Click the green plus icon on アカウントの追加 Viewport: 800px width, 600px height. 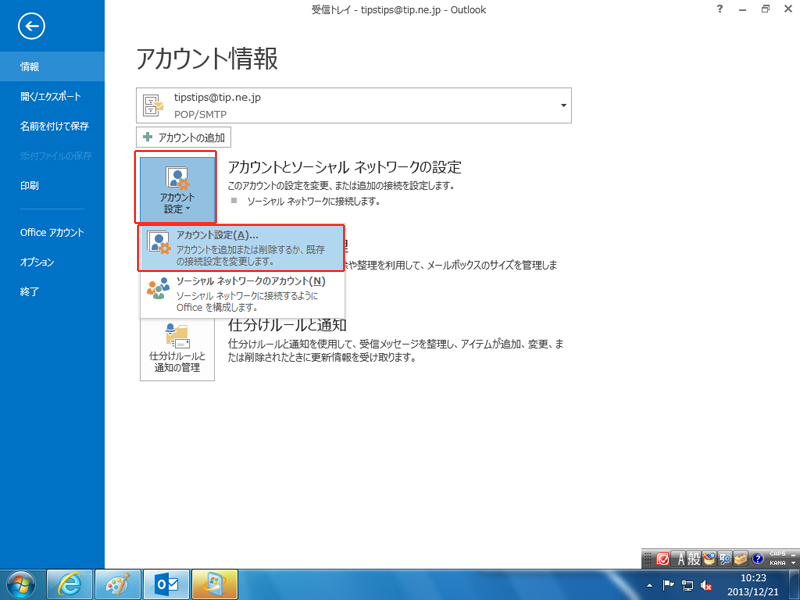pyautogui.click(x=148, y=137)
